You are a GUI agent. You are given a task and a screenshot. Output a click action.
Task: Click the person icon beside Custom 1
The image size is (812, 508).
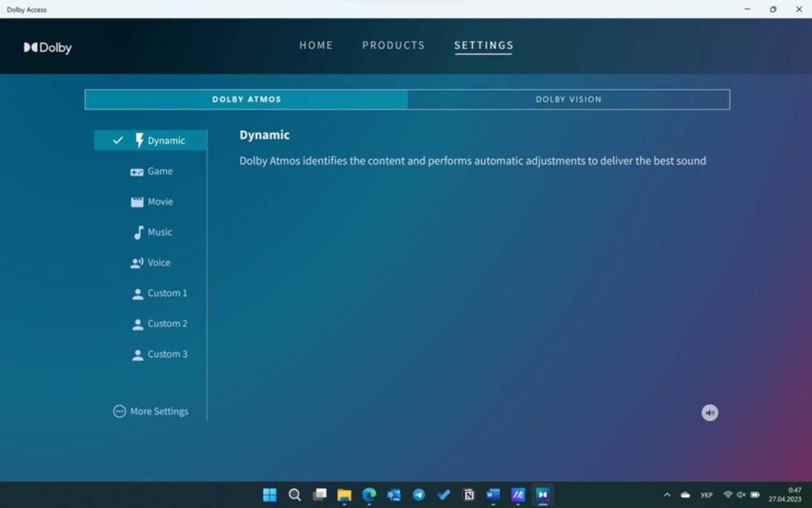(137, 294)
